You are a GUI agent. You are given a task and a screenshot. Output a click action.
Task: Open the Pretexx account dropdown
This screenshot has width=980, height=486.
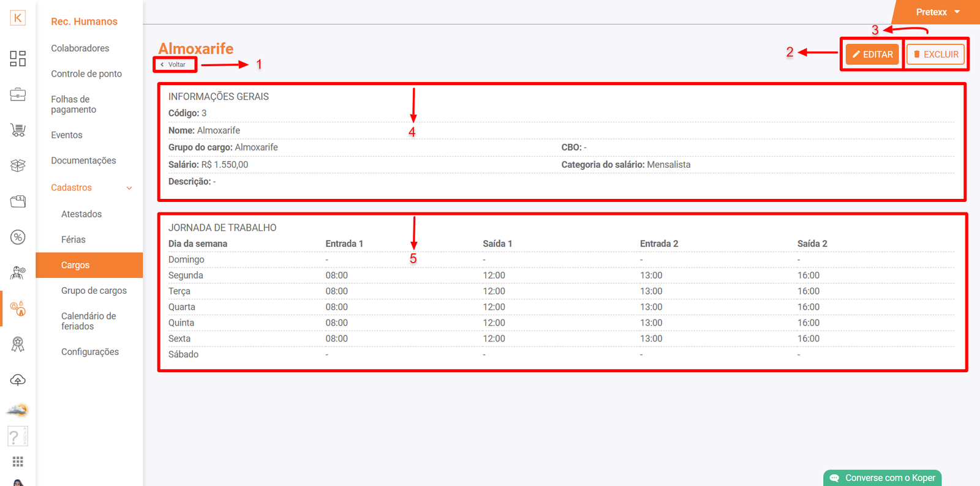(x=937, y=12)
